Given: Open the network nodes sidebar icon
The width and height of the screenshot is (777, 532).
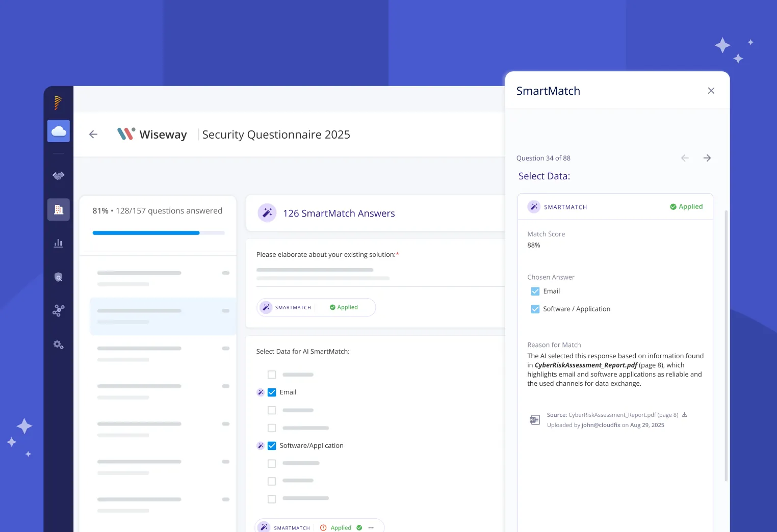Looking at the screenshot, I should click(59, 311).
